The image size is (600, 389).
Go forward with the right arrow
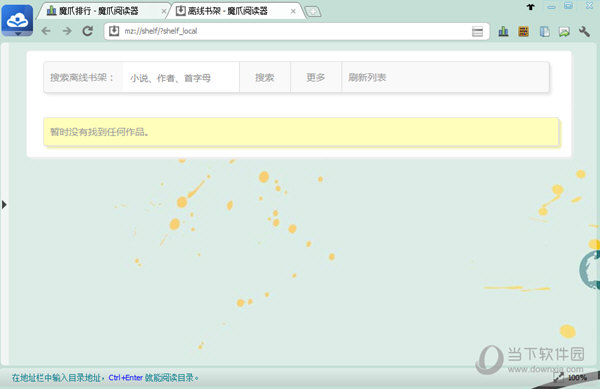click(x=67, y=31)
